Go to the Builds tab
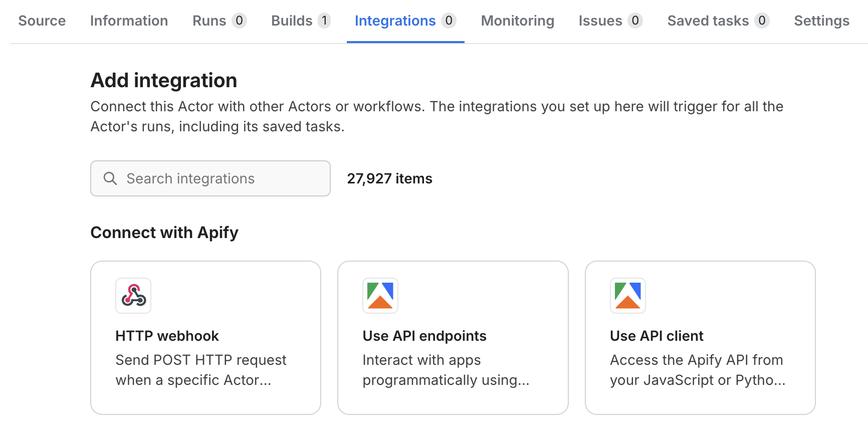 301,21
